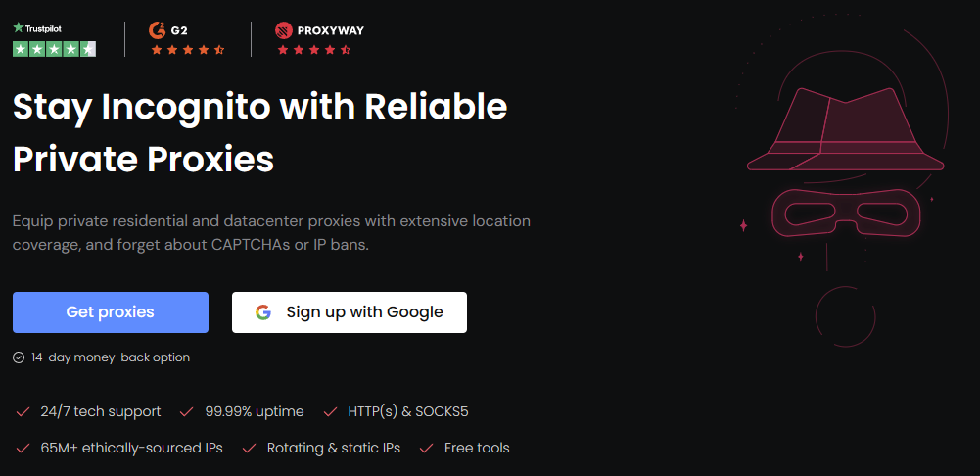Click the 99.99% uptime feature

tap(254, 412)
